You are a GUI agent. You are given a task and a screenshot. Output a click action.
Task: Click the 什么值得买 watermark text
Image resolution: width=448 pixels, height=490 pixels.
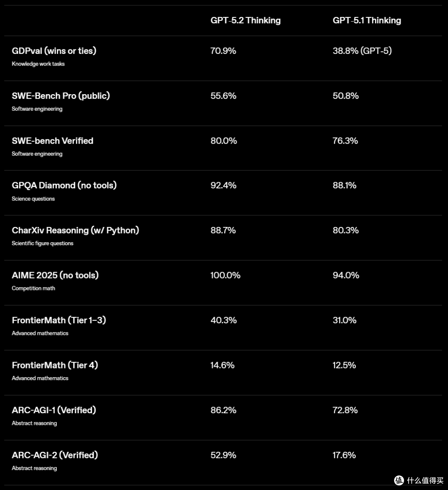[425, 480]
